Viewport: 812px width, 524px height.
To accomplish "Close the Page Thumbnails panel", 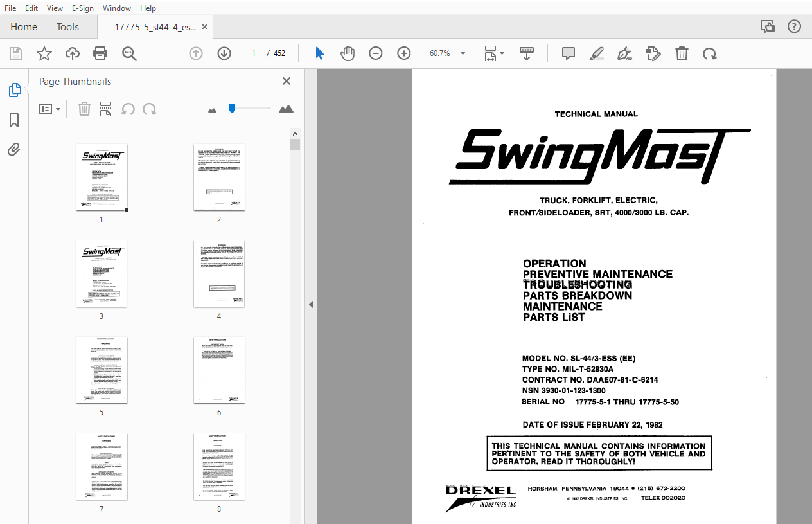I will pos(287,81).
